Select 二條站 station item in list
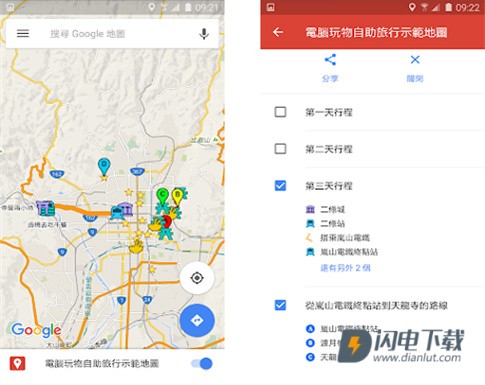Image resolution: width=485 pixels, height=385 pixels. 325,223
